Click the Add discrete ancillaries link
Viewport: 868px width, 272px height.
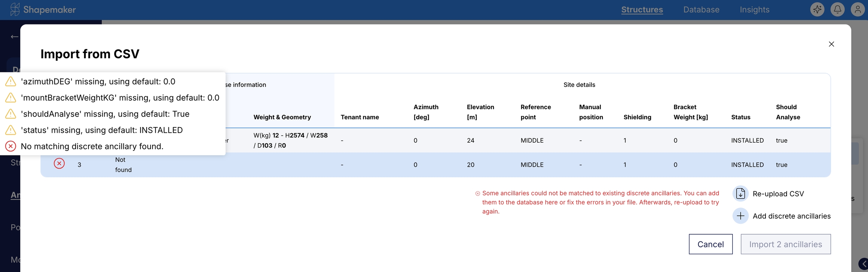coord(791,216)
